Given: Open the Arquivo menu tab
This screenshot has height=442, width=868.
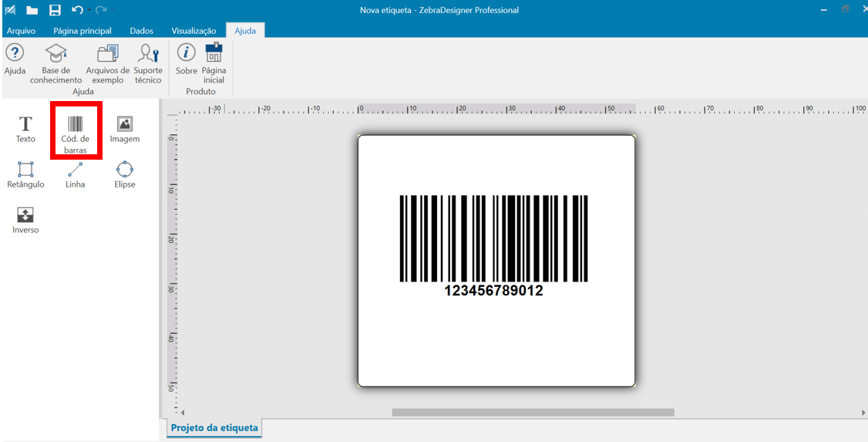Looking at the screenshot, I should tap(21, 31).
